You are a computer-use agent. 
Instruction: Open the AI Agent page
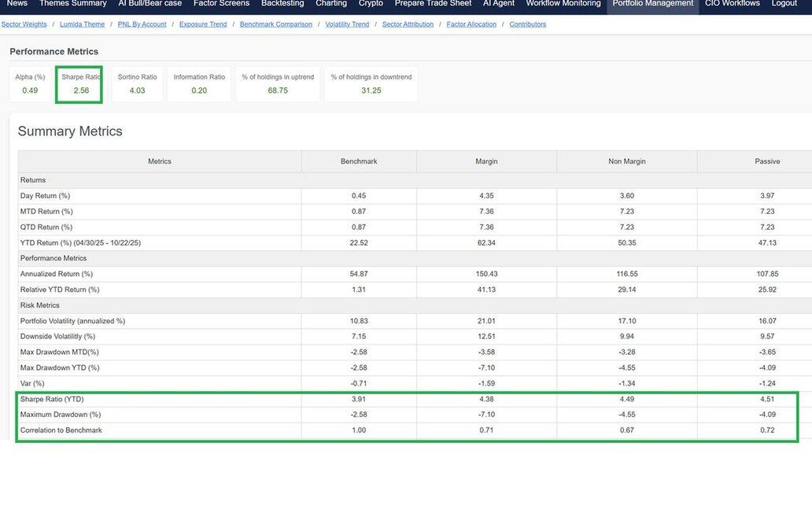click(x=498, y=4)
